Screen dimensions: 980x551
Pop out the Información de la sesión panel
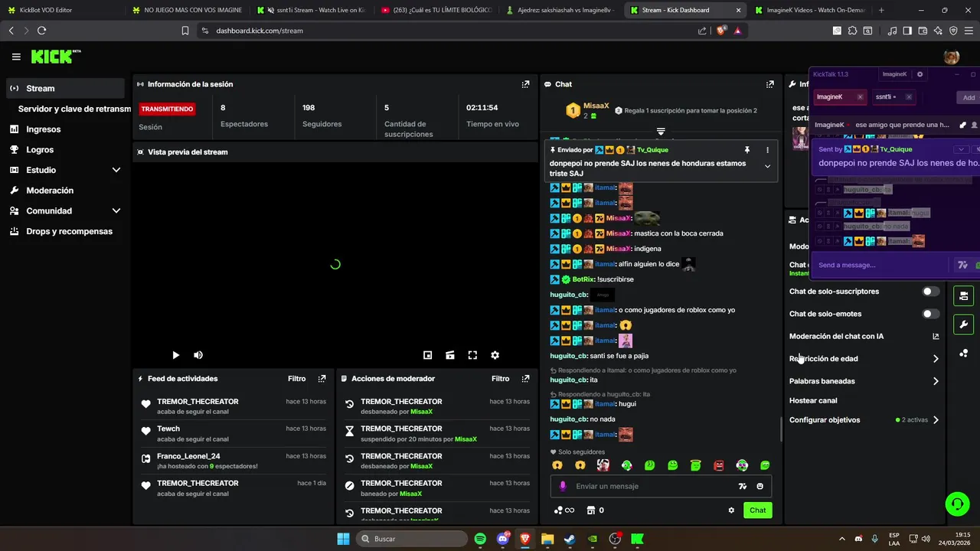point(525,84)
